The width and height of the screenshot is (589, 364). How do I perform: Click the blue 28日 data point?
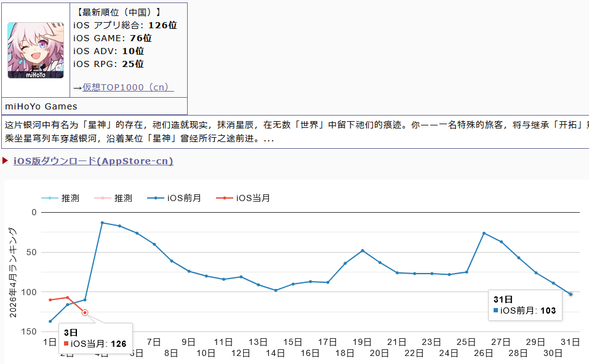[x=519, y=258]
